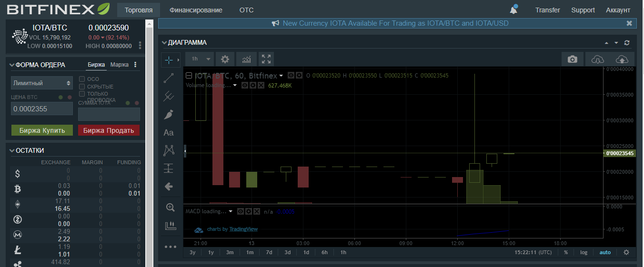Select the text annotation tool
The width and height of the screenshot is (644, 267).
[x=169, y=133]
